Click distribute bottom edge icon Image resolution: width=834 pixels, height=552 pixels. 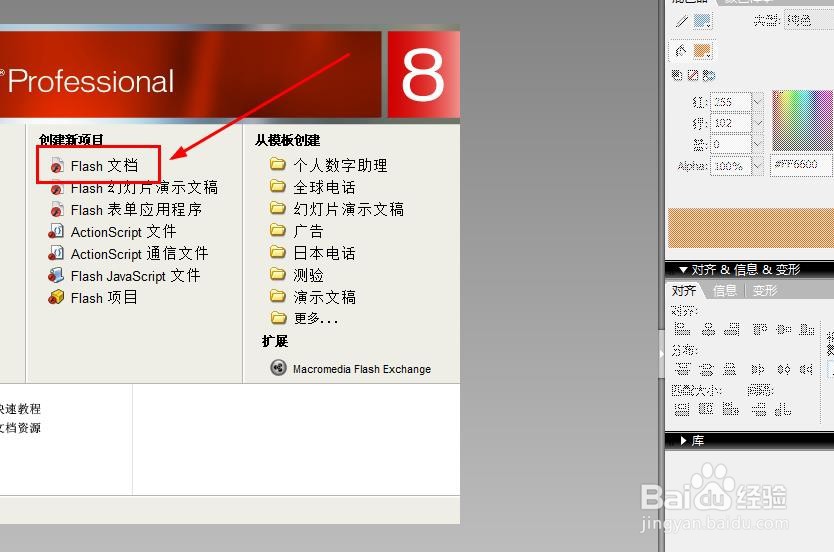[x=730, y=369]
